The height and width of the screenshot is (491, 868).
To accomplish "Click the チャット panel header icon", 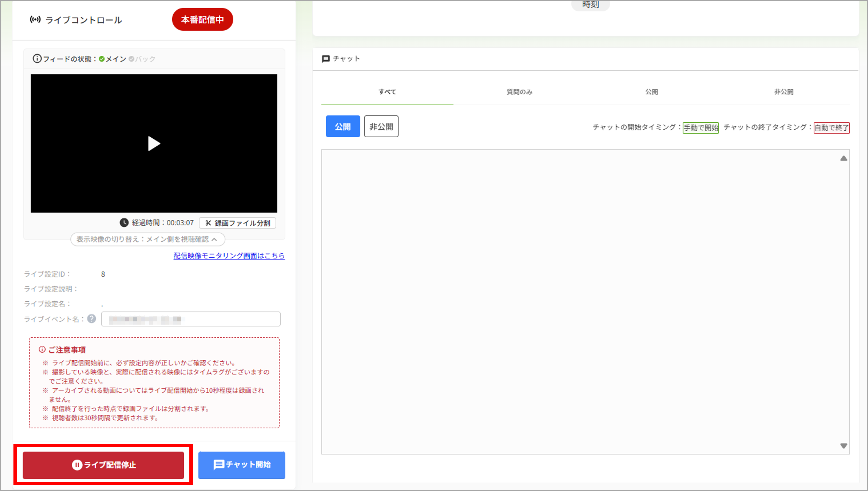I will pos(325,59).
